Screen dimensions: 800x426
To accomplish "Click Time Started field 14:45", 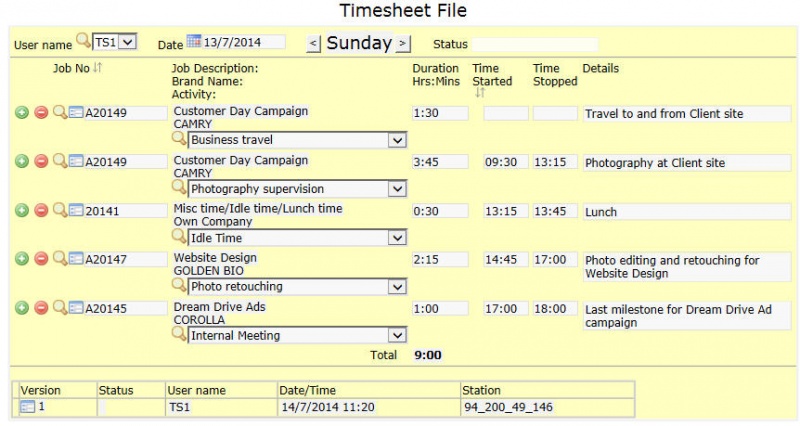I will point(506,259).
